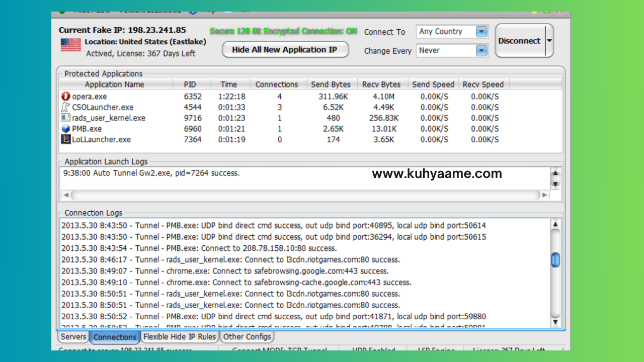The width and height of the screenshot is (644, 362).
Task: Click PID value 6352
Action: (193, 97)
